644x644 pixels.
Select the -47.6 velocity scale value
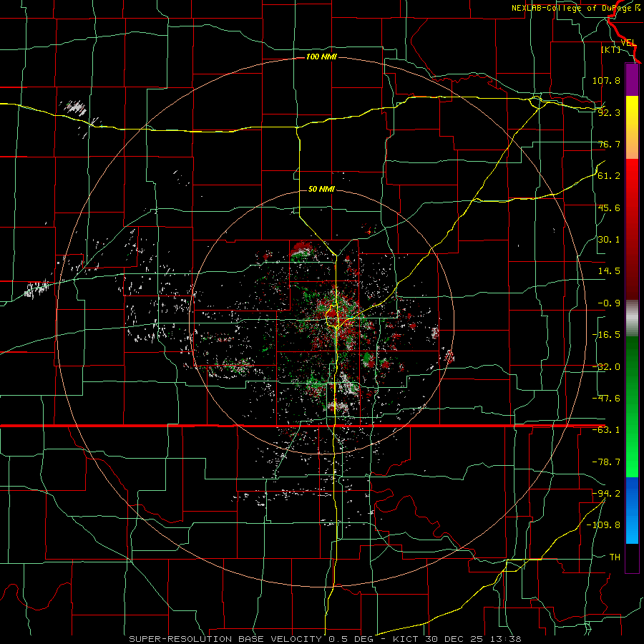606,399
